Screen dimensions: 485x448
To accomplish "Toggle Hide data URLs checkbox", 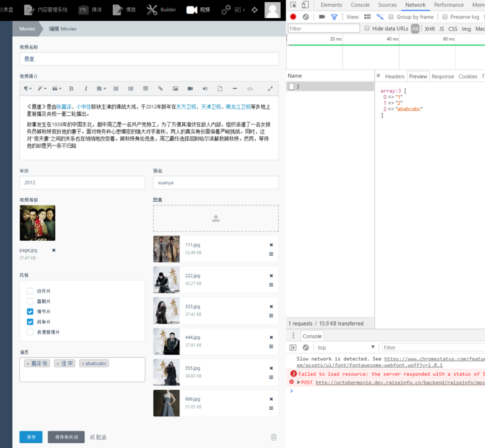I will [367, 28].
